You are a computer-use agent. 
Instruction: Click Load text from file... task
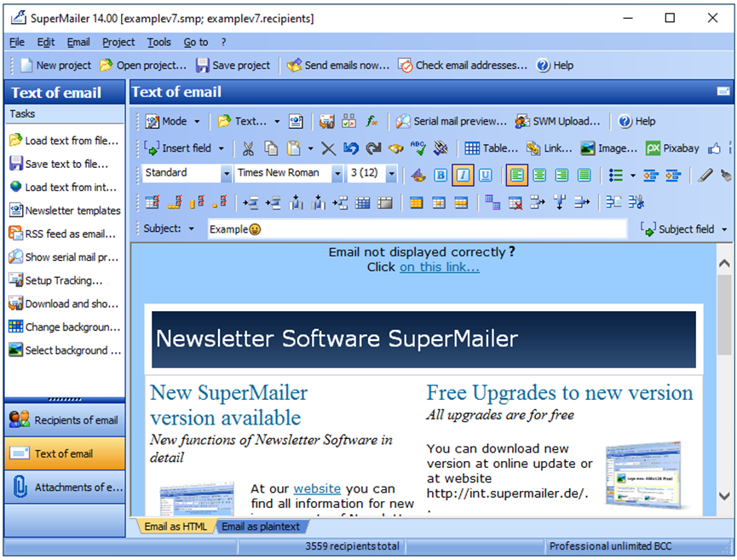click(x=65, y=141)
